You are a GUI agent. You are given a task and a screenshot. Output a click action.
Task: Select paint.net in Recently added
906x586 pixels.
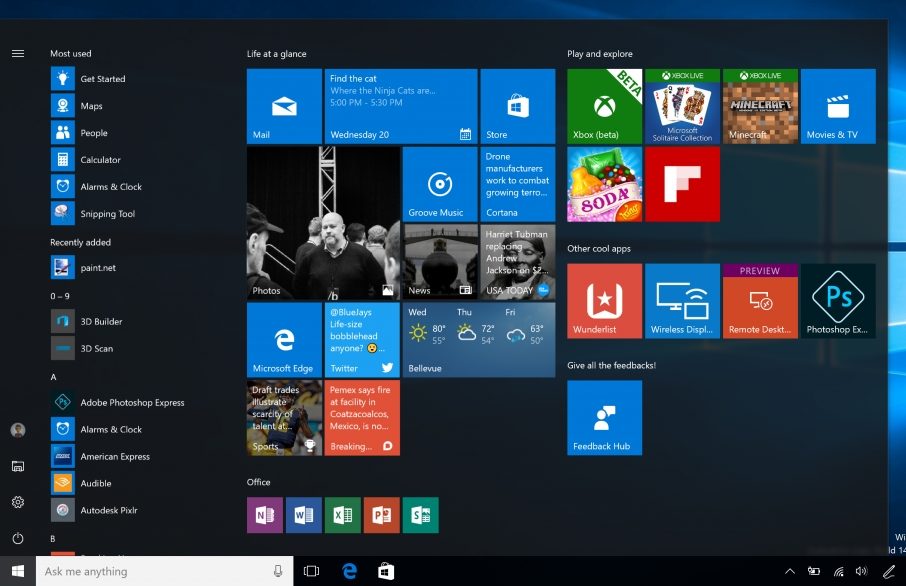pyautogui.click(x=98, y=268)
